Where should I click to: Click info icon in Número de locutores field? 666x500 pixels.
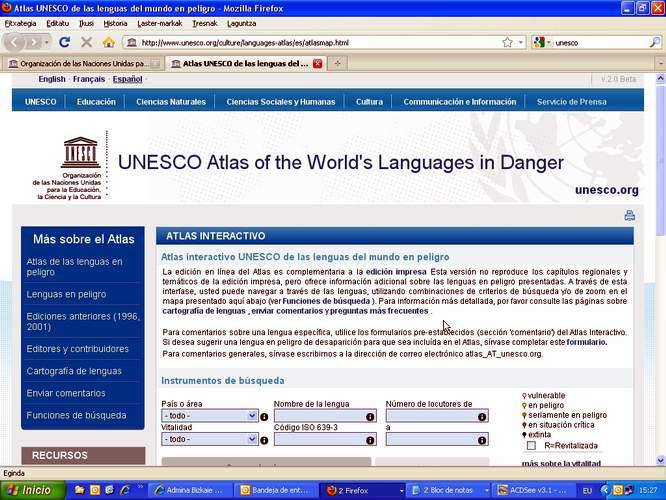[x=482, y=417]
